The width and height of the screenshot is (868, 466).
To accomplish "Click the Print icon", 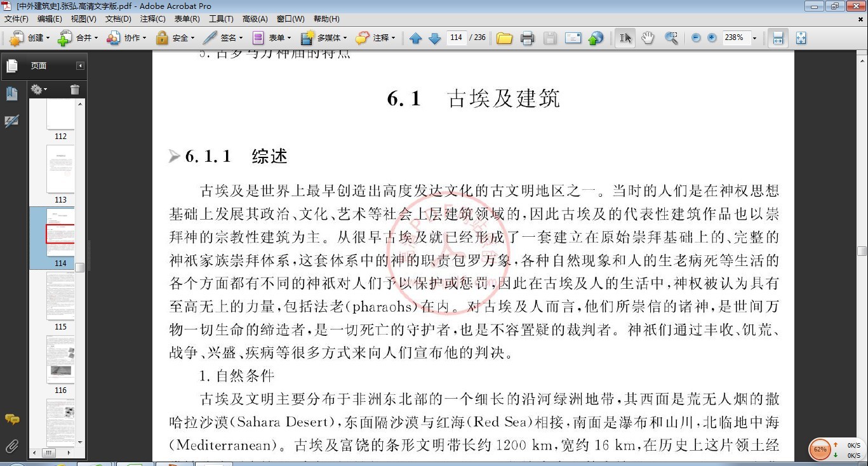I will tap(527, 38).
